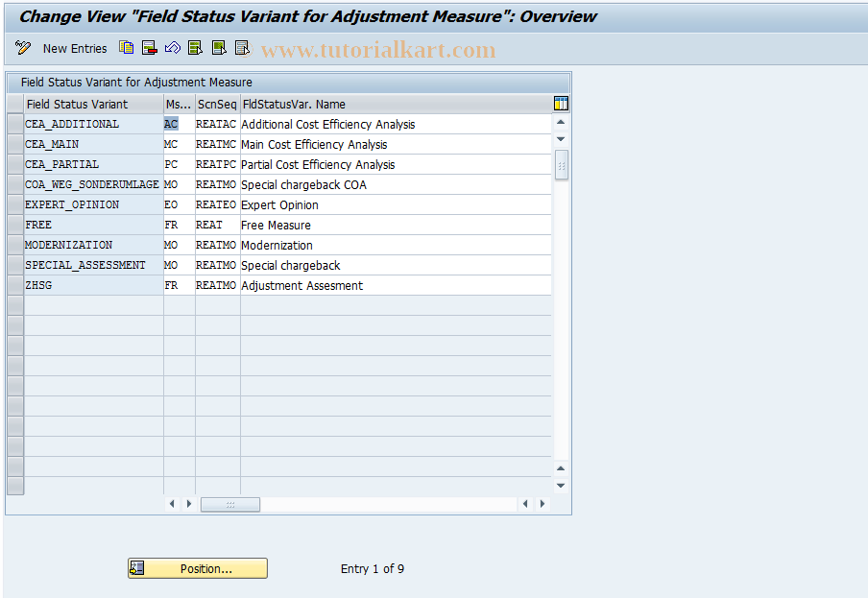Click 'Special chargeback COA' name cell
Viewport: 868px width, 598px height.
click(396, 184)
